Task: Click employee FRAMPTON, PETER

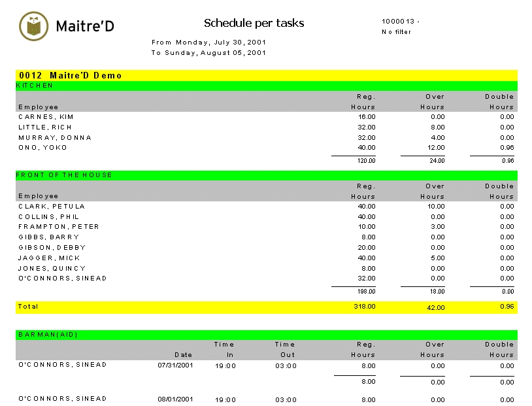Action: pos(59,227)
